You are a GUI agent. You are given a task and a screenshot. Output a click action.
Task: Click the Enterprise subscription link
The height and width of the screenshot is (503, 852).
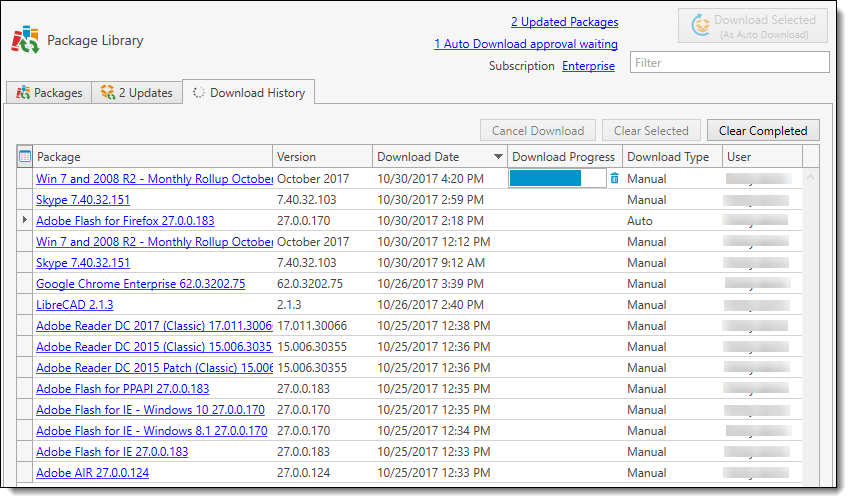[588, 66]
